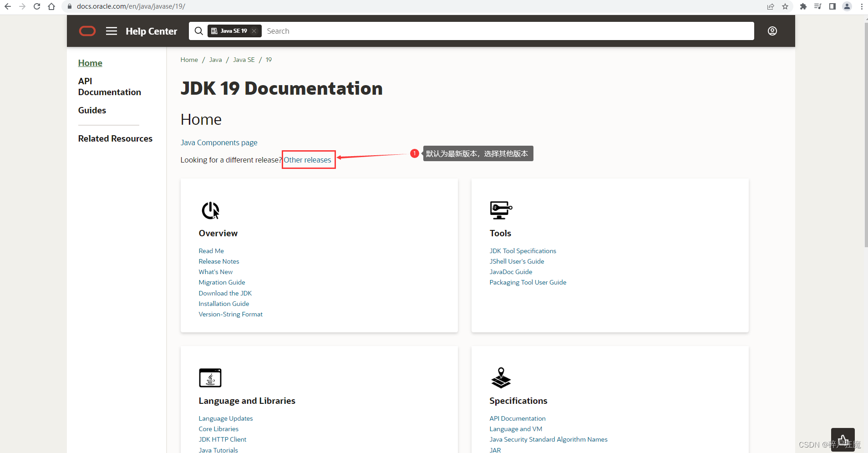The width and height of the screenshot is (868, 453).
Task: Open the Migration Guide link
Action: click(x=222, y=282)
